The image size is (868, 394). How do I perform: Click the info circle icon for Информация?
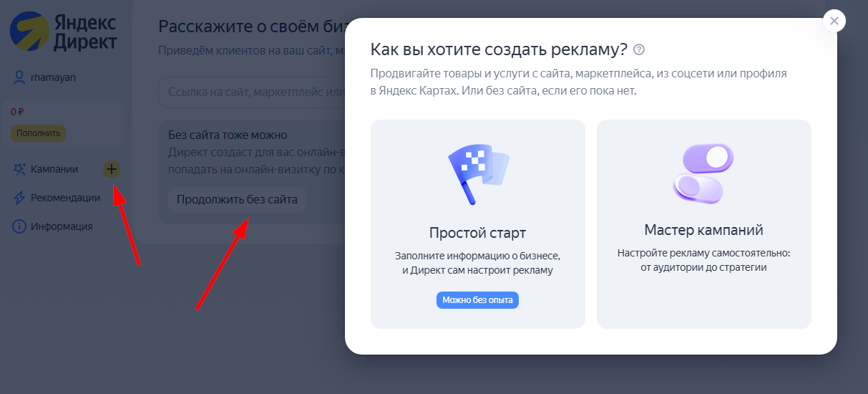coord(19,226)
